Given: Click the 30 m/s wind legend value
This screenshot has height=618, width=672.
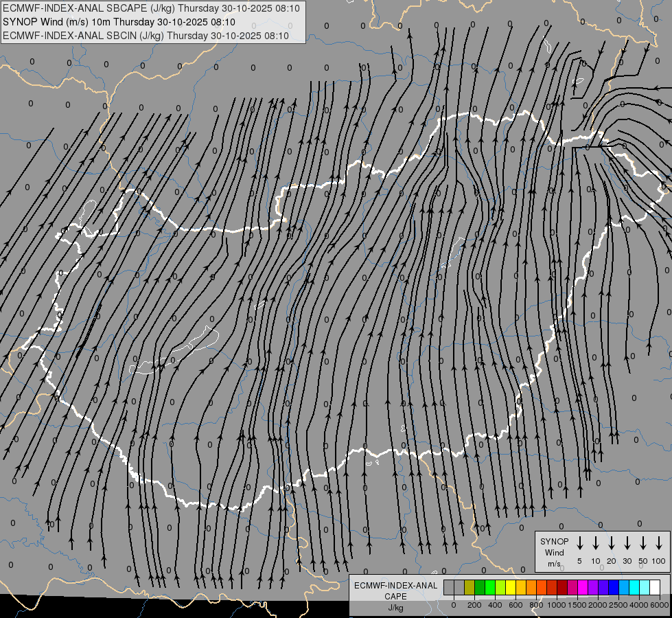Looking at the screenshot, I should pyautogui.click(x=627, y=561).
